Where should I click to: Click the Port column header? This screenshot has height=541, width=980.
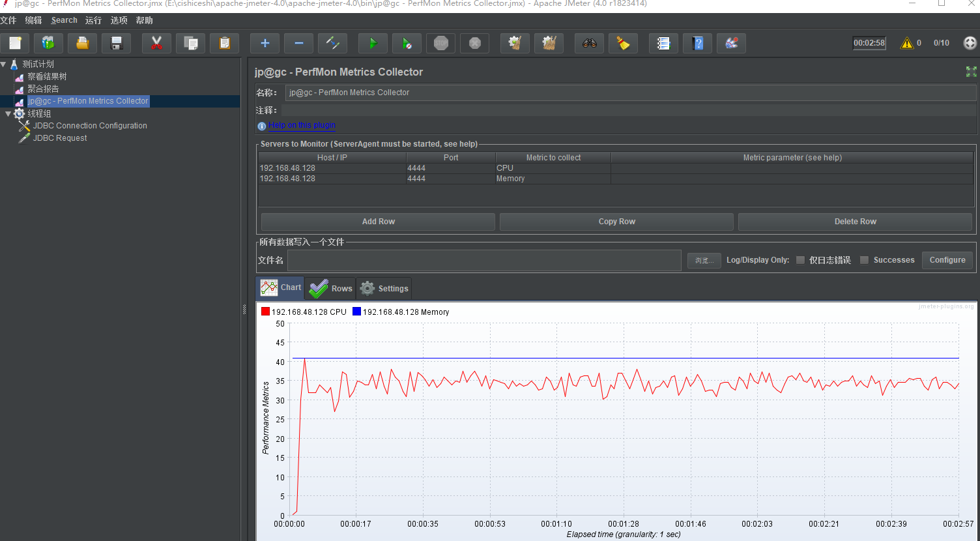451,158
